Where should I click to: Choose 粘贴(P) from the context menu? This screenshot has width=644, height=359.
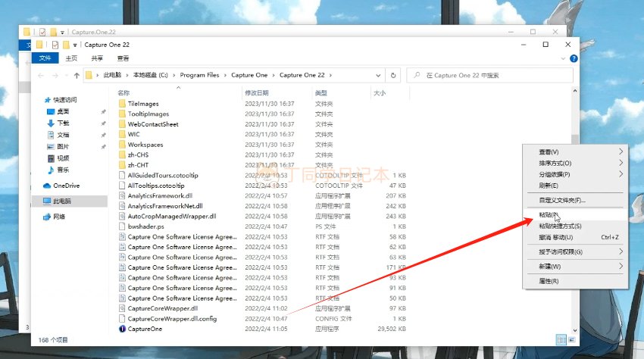[x=548, y=215]
